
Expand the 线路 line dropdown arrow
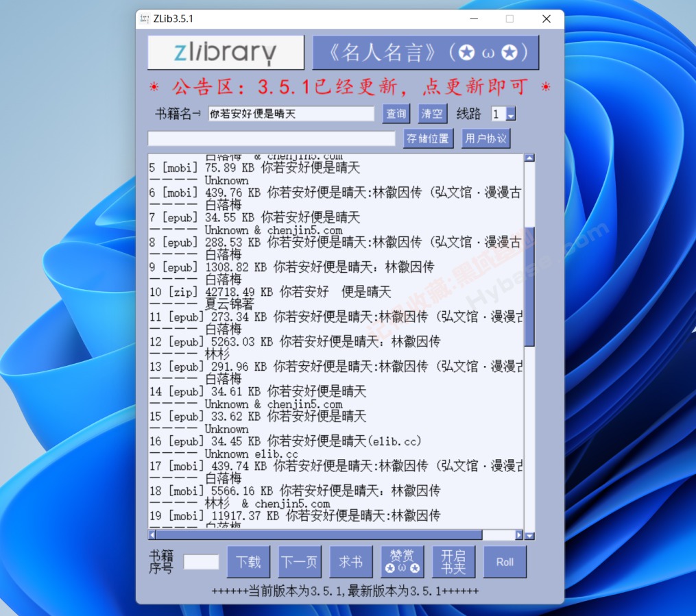coord(511,114)
